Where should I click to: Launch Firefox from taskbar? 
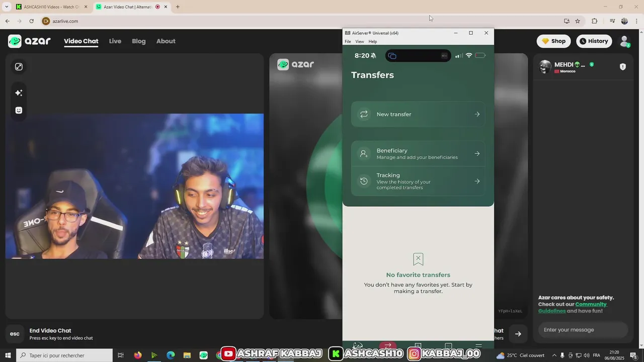(138, 355)
